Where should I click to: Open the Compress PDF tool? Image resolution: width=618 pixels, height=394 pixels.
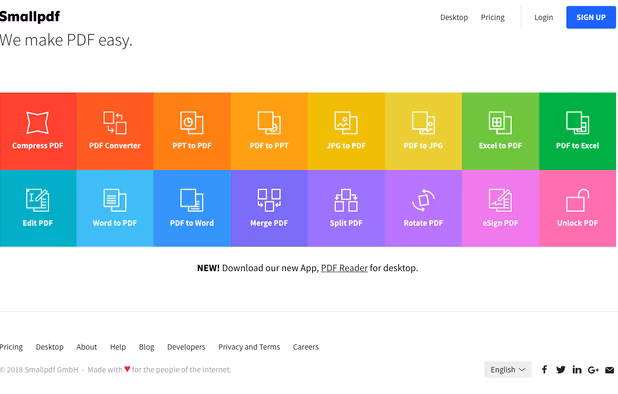pos(38,131)
